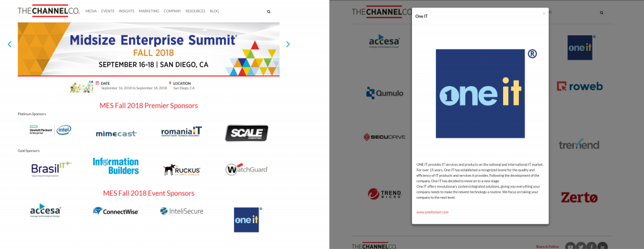644x249 pixels.
Task: Click the search magnifier in left page header
Action: click(269, 12)
